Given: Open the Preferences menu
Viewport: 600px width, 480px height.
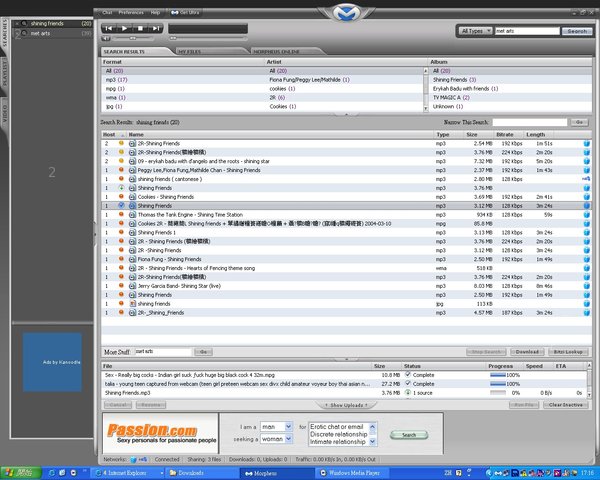Looking at the screenshot, I should pos(131,13).
